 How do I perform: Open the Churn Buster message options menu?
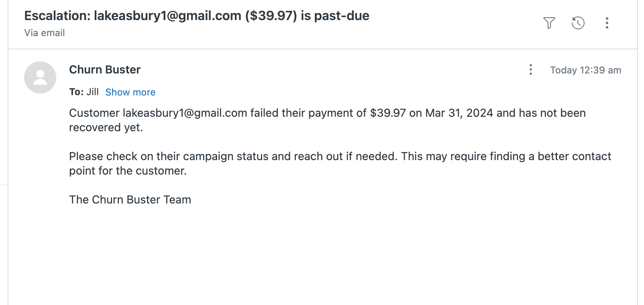(530, 70)
